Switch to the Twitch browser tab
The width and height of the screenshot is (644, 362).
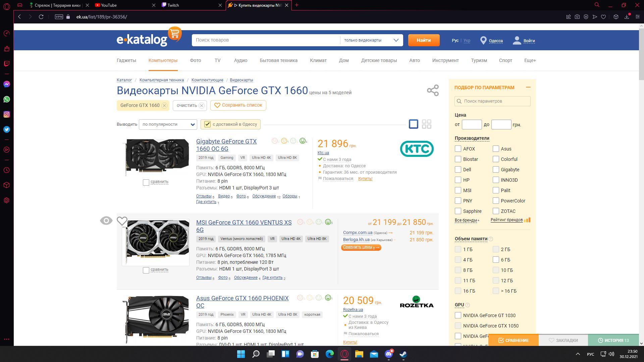(x=192, y=5)
